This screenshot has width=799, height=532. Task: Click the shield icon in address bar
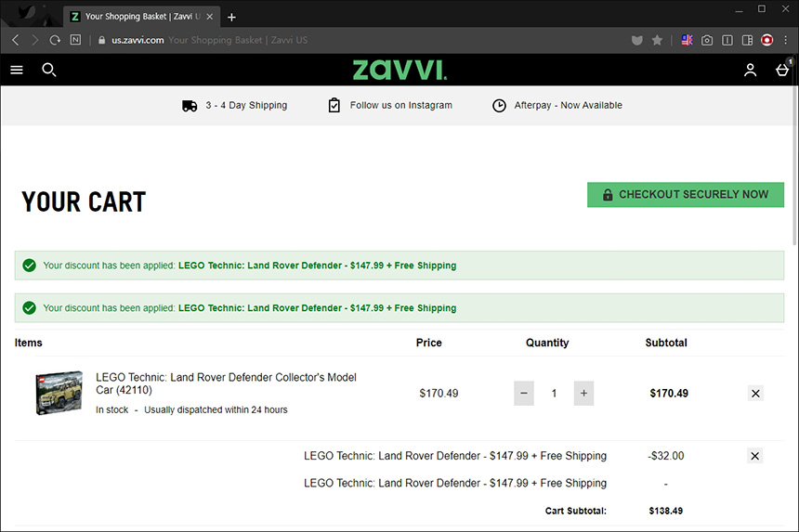pos(637,40)
